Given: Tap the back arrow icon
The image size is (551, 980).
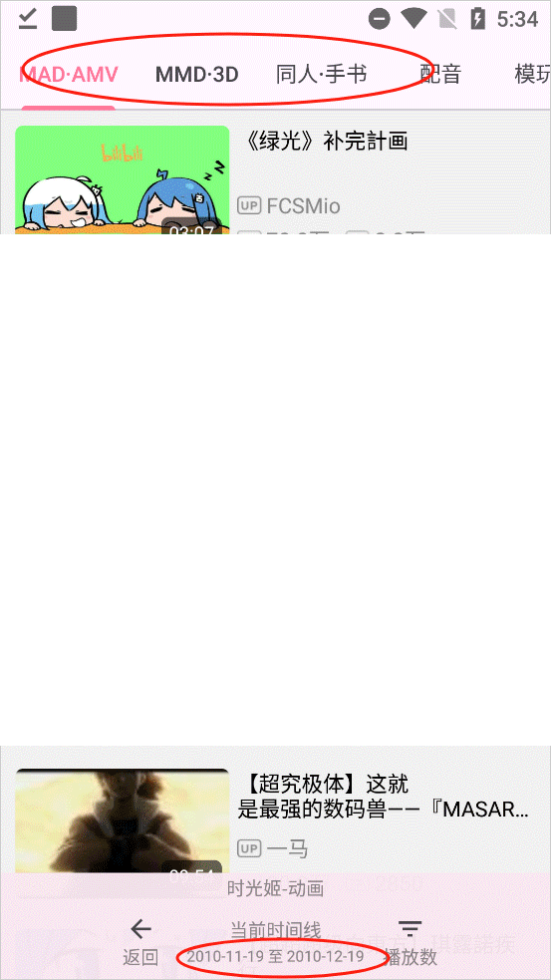Looking at the screenshot, I should [141, 929].
